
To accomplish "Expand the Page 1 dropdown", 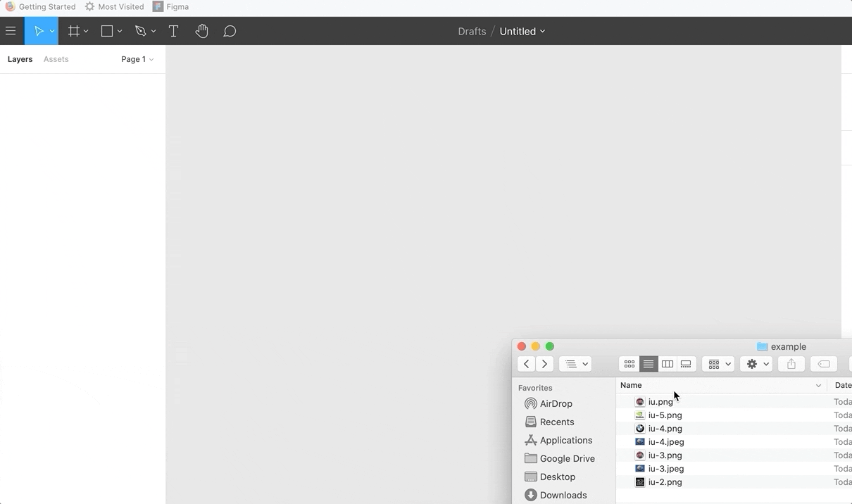I will point(137,59).
